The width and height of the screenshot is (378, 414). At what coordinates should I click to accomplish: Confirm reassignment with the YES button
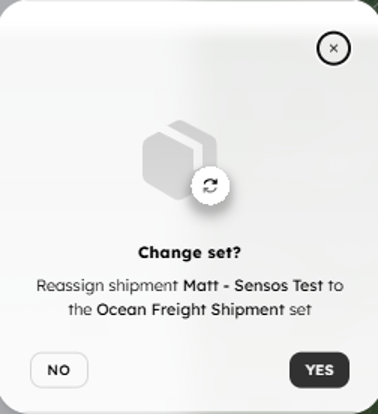[x=319, y=370]
